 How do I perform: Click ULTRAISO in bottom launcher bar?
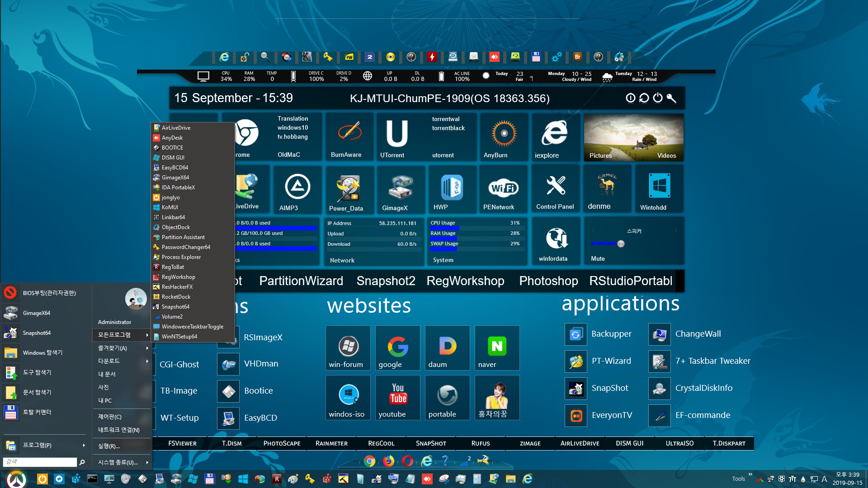pyautogui.click(x=679, y=443)
